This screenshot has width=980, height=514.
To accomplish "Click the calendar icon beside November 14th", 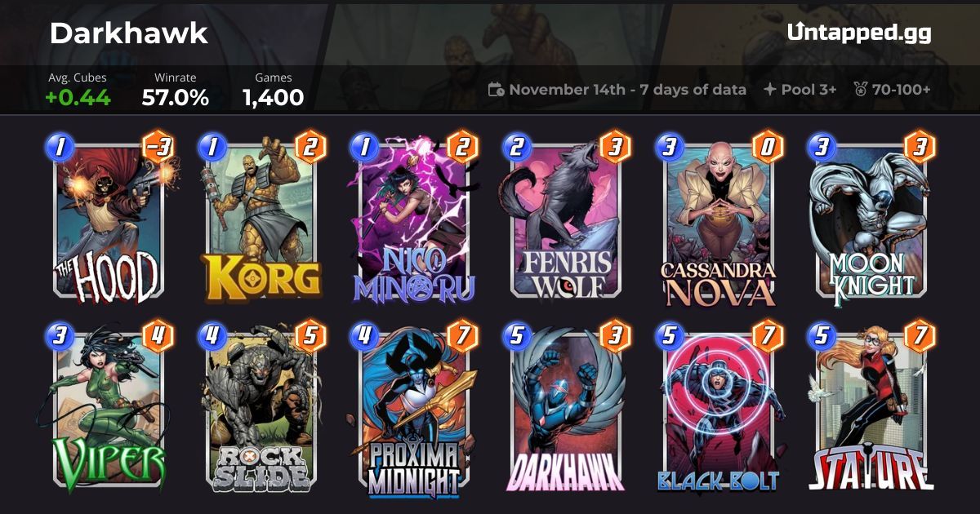I will (x=496, y=90).
